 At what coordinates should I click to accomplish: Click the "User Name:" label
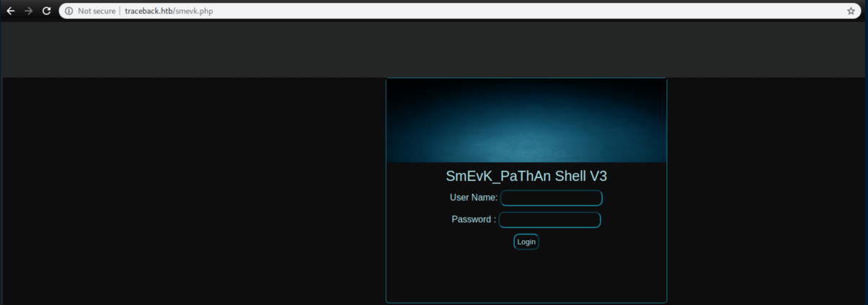click(474, 198)
